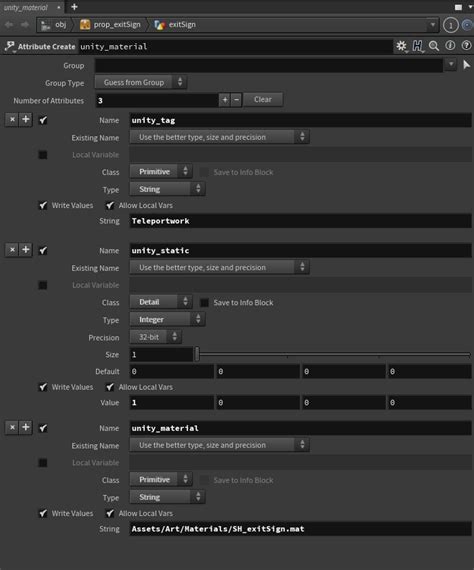Click the pane maximize icon top right

point(459,7)
